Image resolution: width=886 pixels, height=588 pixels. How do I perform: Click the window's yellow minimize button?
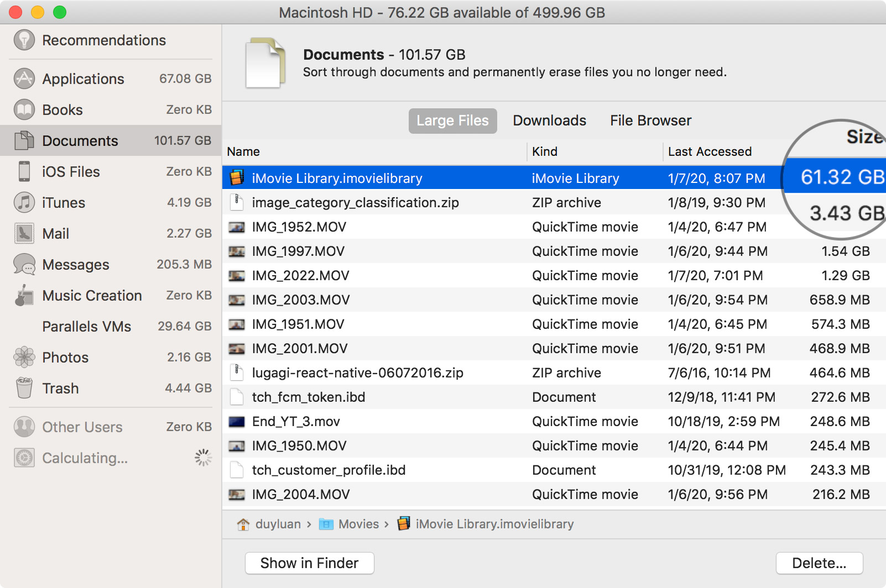(38, 12)
